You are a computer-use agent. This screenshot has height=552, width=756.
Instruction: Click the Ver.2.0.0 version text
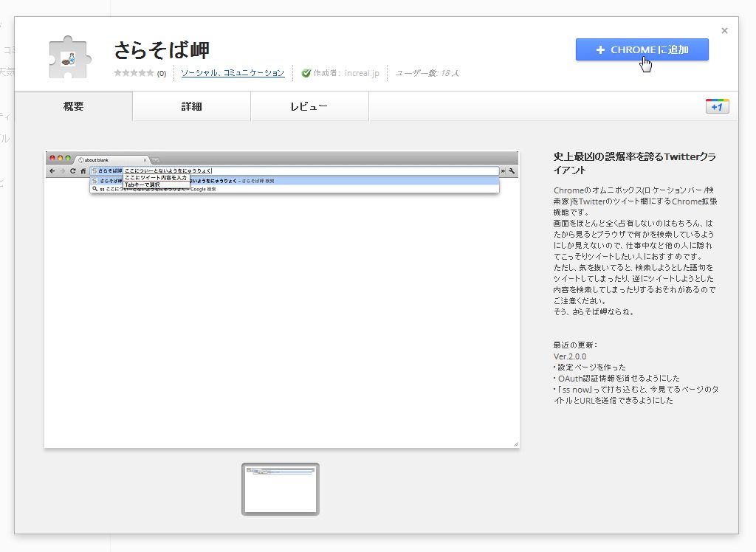coord(570,356)
